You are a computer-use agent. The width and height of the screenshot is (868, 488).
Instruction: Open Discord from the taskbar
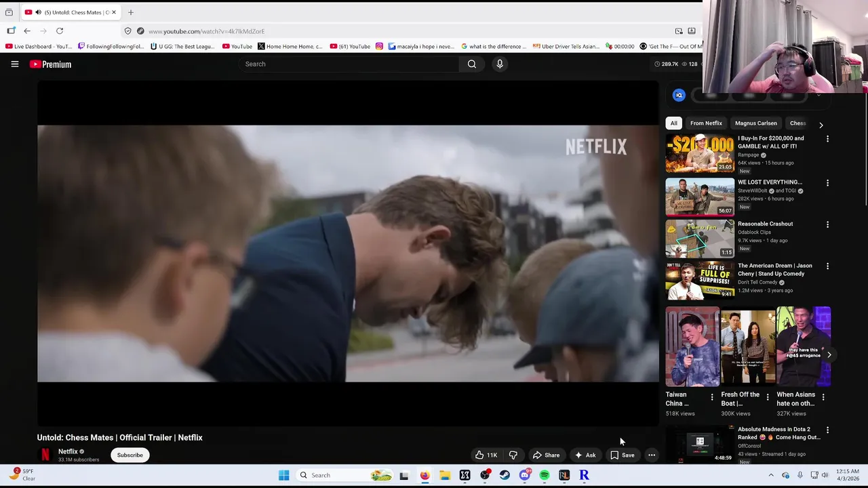524,475
